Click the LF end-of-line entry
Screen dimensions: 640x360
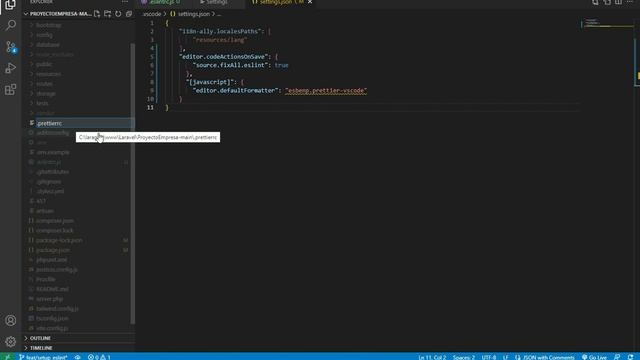pos(505,357)
